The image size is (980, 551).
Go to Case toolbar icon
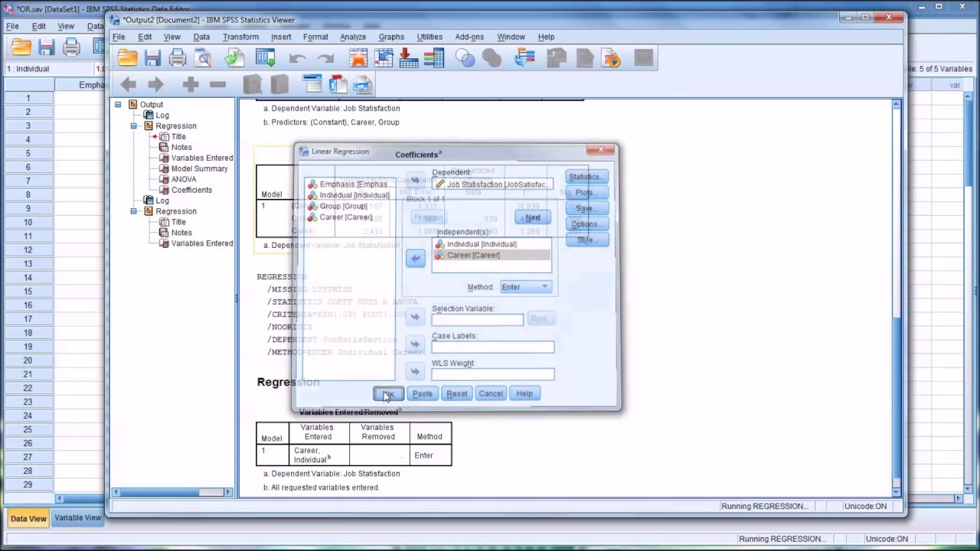tap(384, 58)
